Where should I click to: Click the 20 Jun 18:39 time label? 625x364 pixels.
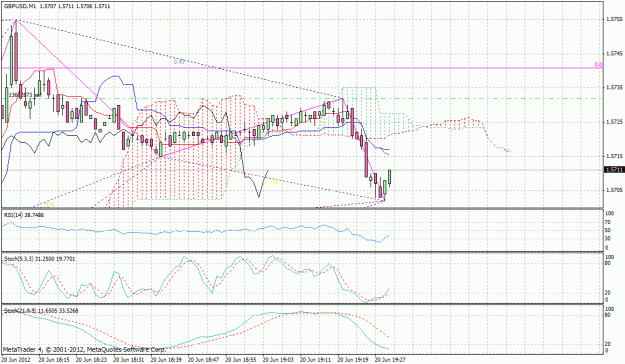166,360
